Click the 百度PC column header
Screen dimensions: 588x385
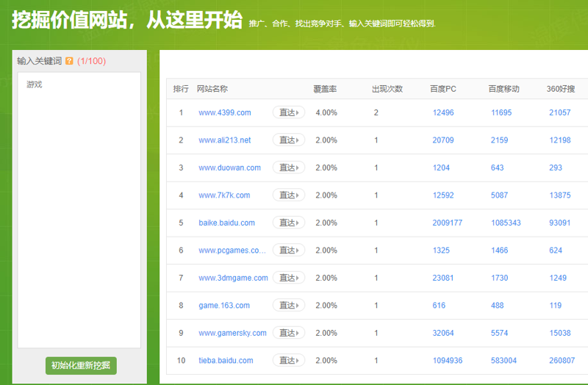point(443,89)
